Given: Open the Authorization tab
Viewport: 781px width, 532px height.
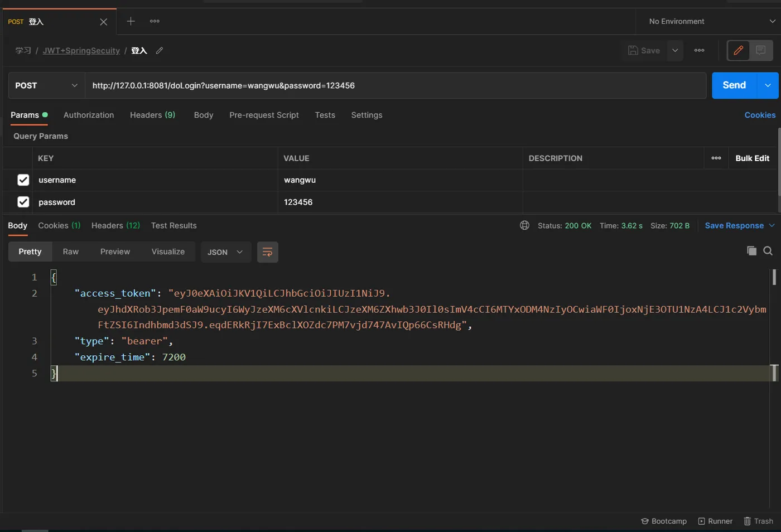Looking at the screenshot, I should coord(89,115).
